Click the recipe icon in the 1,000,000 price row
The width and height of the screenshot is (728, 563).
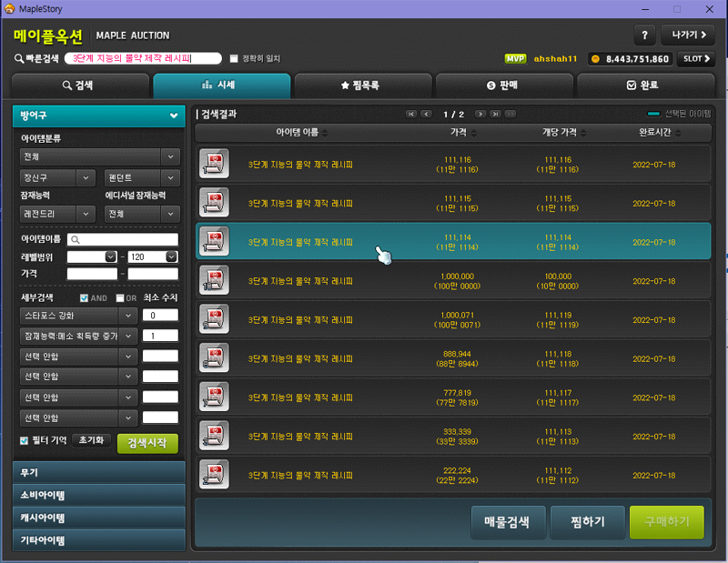click(214, 280)
